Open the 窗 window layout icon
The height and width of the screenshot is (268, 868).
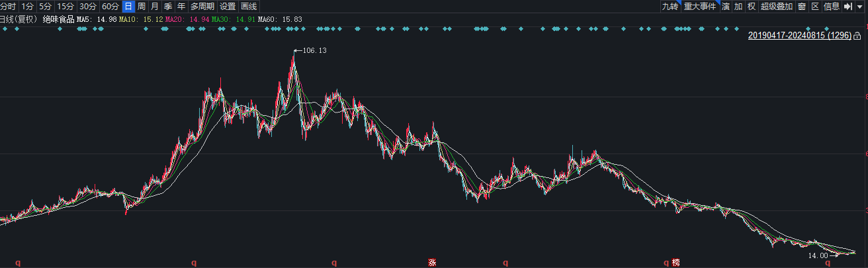(x=801, y=7)
